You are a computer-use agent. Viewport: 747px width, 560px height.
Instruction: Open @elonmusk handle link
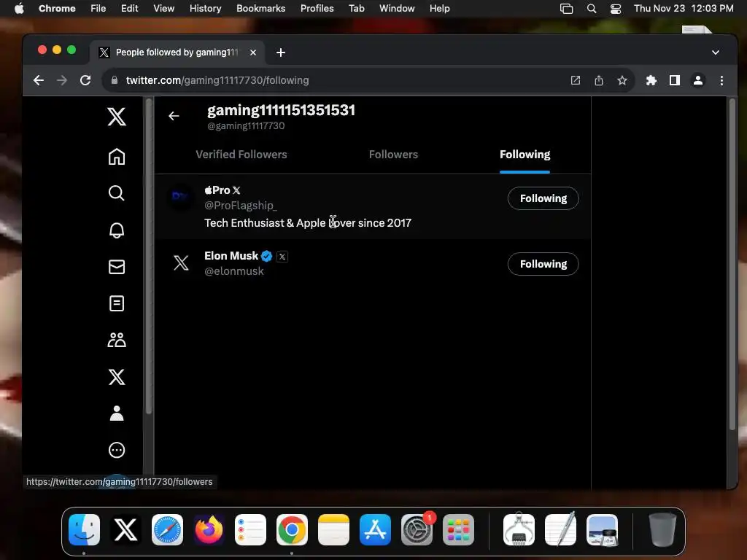234,271
